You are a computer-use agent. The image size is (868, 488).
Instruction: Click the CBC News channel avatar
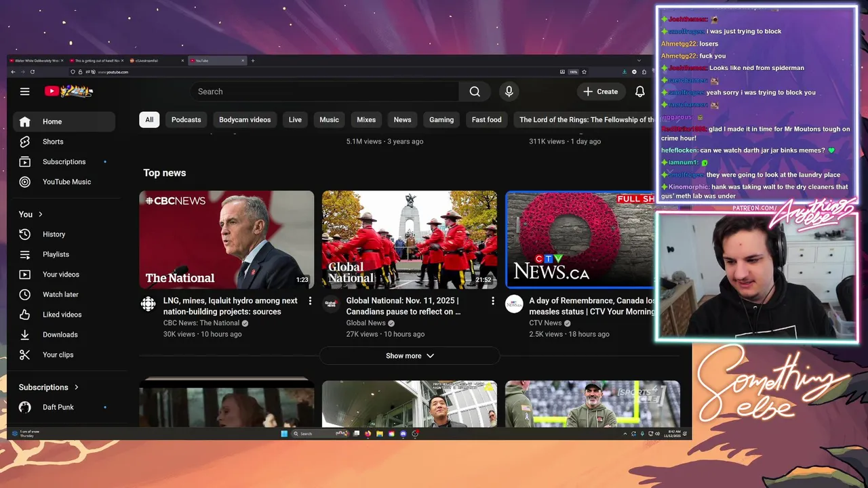point(148,304)
